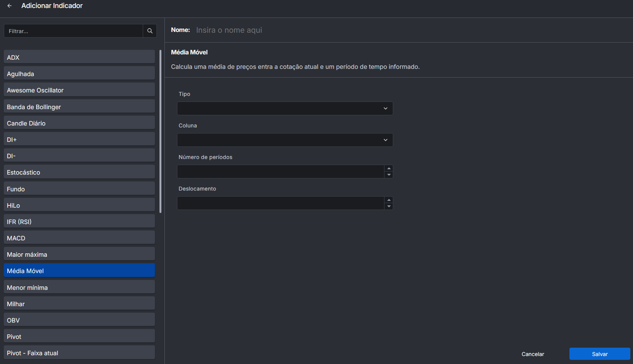Image resolution: width=633 pixels, height=364 pixels.
Task: Open the Tipo dropdown
Action: 285,108
